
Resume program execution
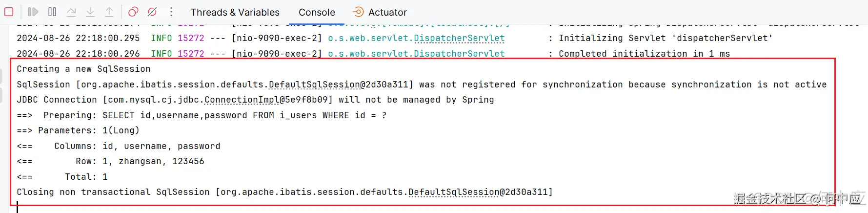click(x=33, y=12)
